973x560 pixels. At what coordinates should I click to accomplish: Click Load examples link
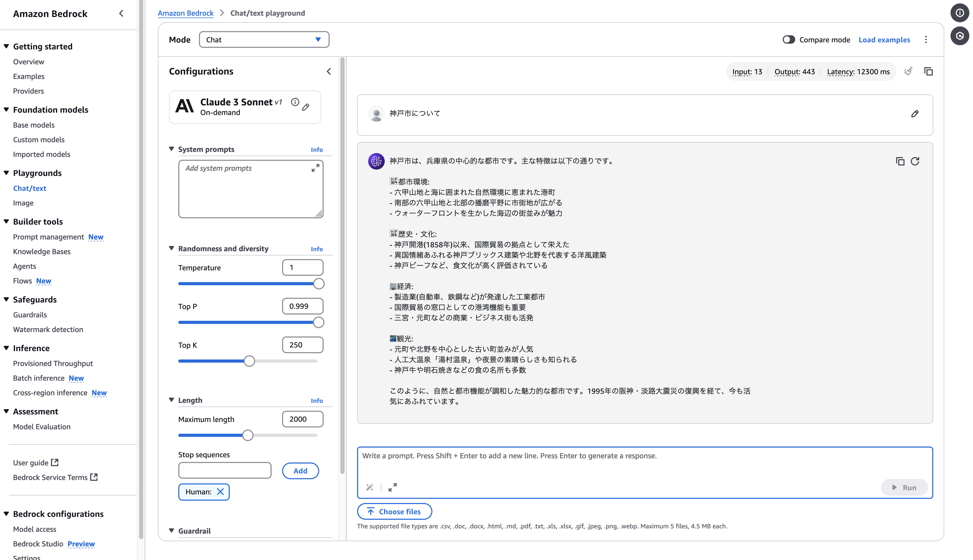click(x=884, y=40)
